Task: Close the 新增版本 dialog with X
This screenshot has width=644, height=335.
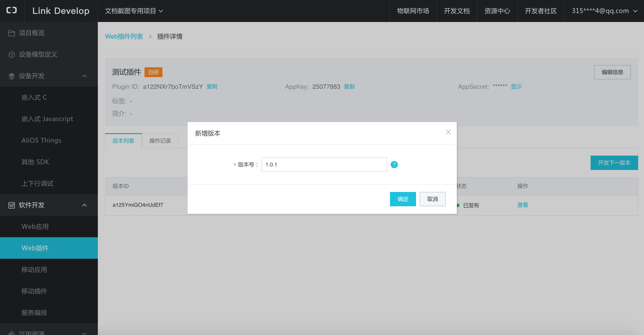Action: [448, 132]
